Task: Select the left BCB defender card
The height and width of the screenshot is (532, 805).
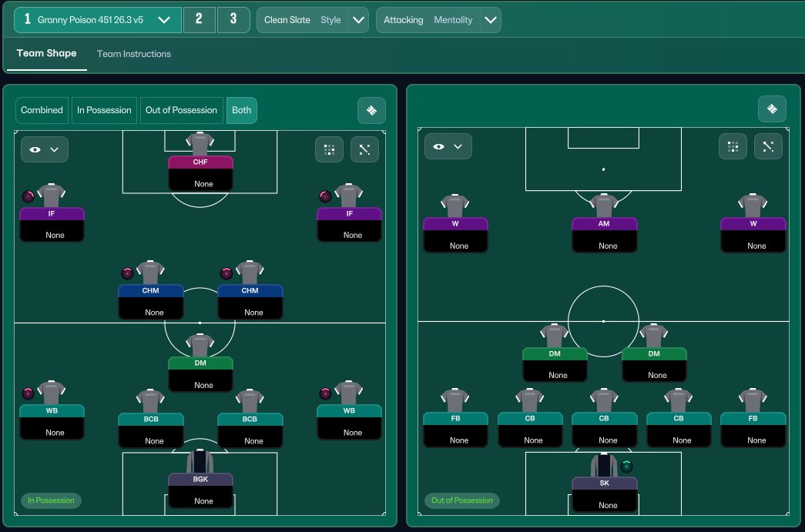Action: click(x=150, y=430)
